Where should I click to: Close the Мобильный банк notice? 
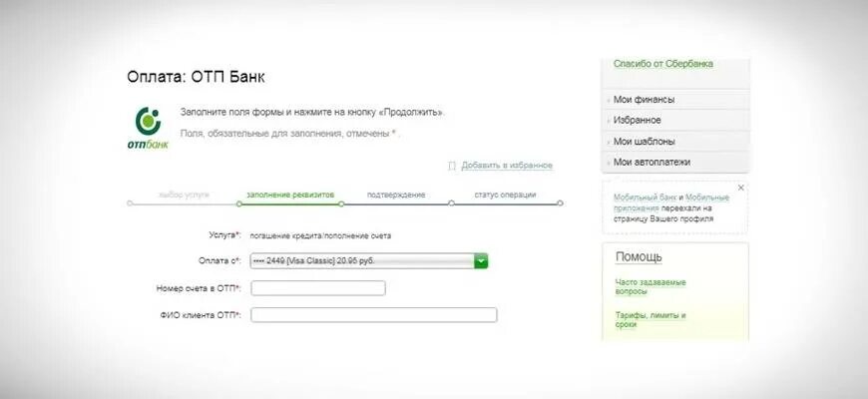point(740,189)
